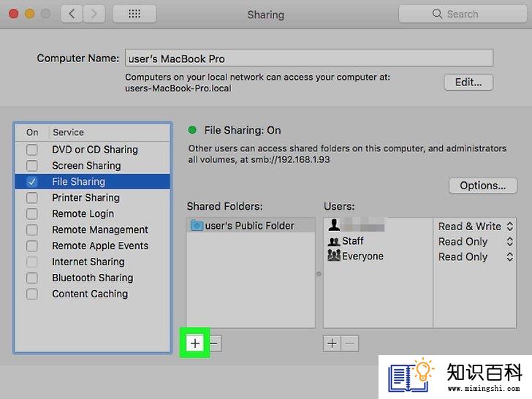532x399 pixels.
Task: Add a shared folder with plus button
Action: 195,343
